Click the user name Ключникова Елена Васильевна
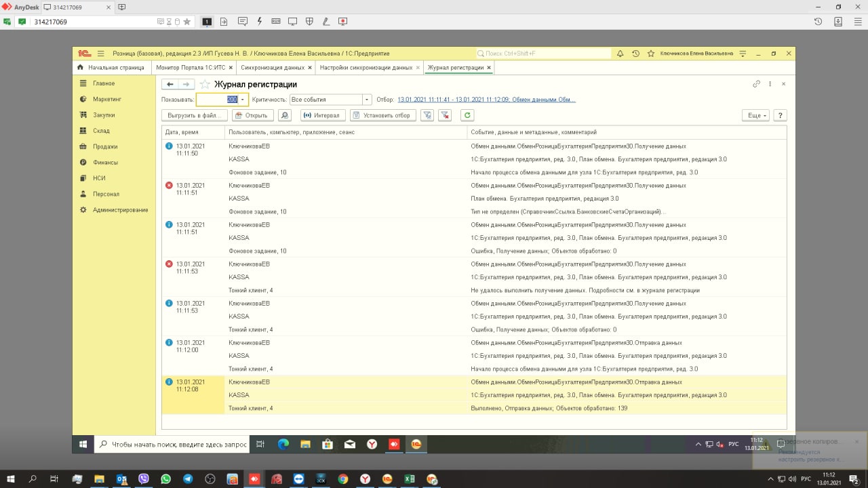This screenshot has height=488, width=868. click(x=696, y=54)
